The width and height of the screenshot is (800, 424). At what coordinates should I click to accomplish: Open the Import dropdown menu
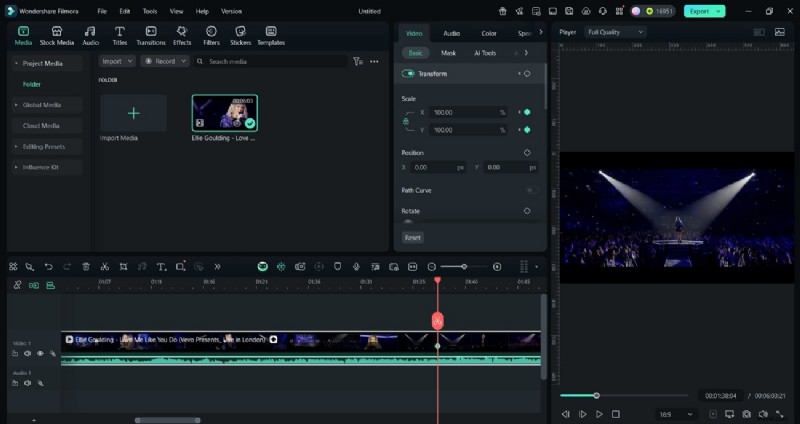coord(116,61)
